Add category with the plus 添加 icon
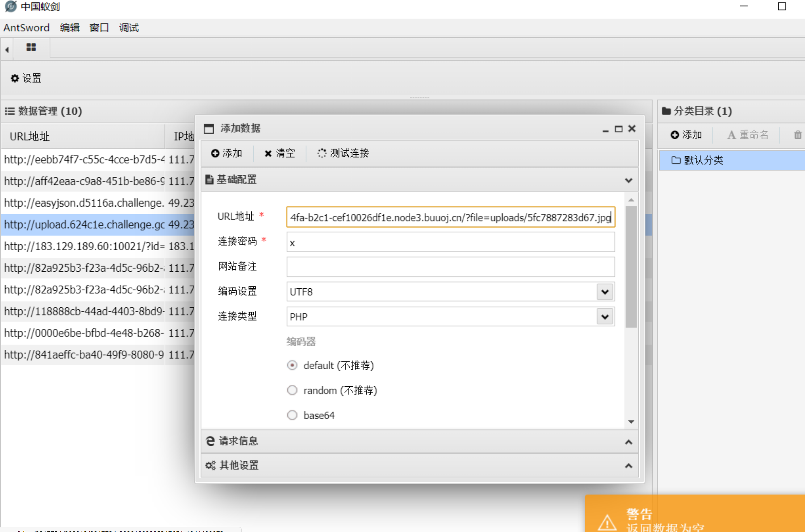This screenshot has height=532, width=805. 686,135
